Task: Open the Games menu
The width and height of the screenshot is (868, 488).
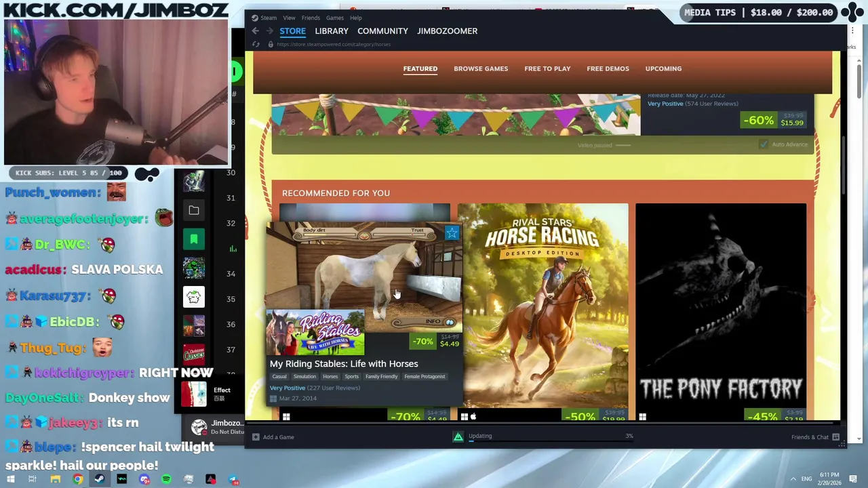Action: coord(334,18)
